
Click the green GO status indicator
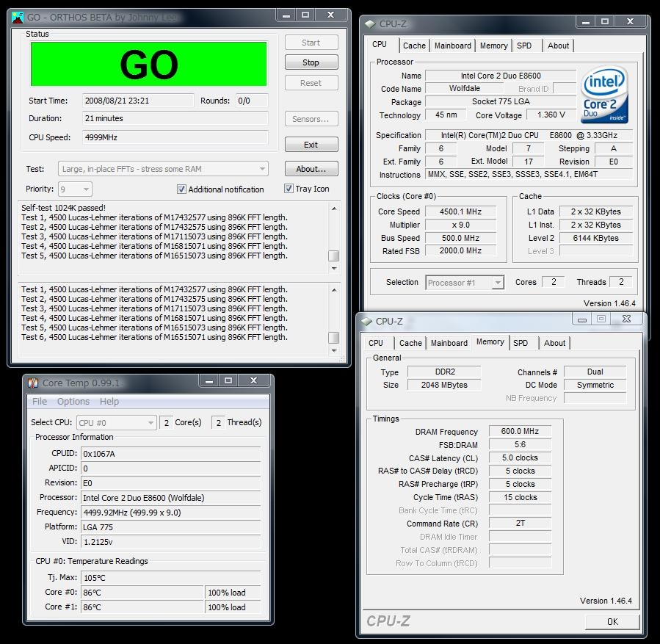pyautogui.click(x=148, y=64)
